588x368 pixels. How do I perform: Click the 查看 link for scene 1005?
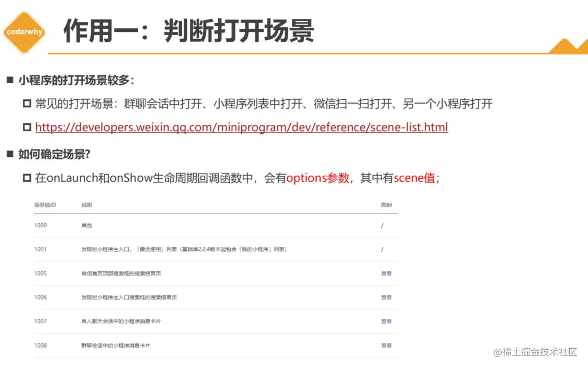(x=386, y=273)
